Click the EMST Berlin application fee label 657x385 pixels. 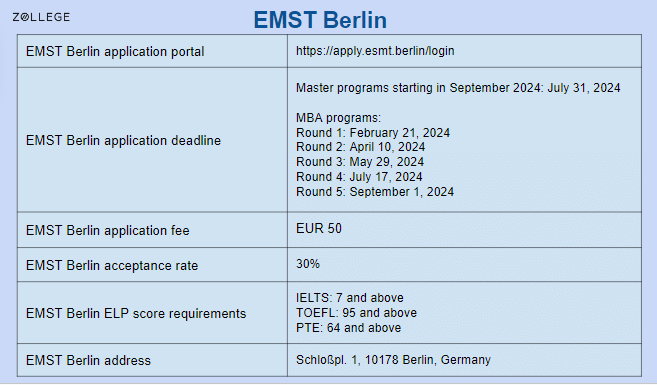108,230
